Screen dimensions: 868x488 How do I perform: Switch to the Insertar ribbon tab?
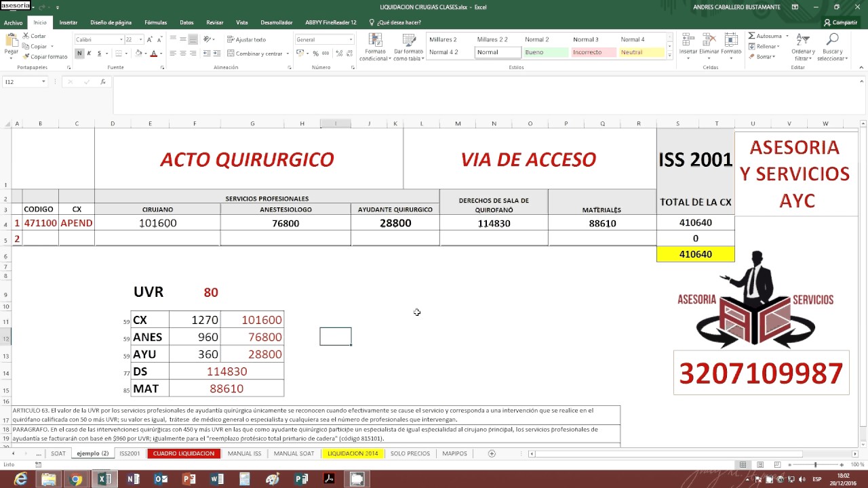(68, 22)
